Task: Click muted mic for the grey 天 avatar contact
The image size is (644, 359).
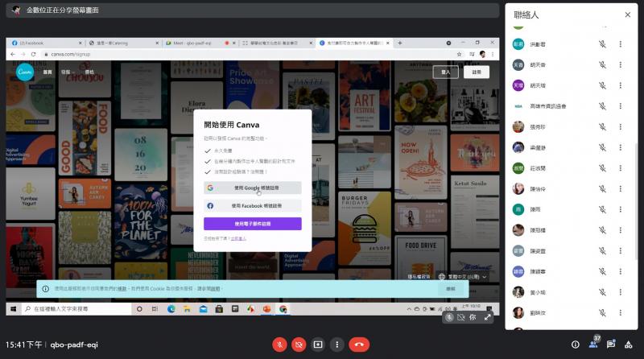Action: coord(602,65)
